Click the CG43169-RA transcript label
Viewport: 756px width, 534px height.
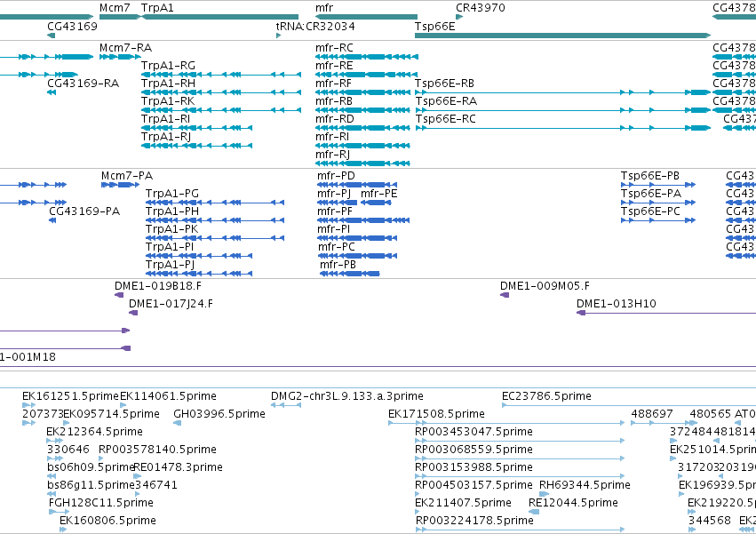83,84
